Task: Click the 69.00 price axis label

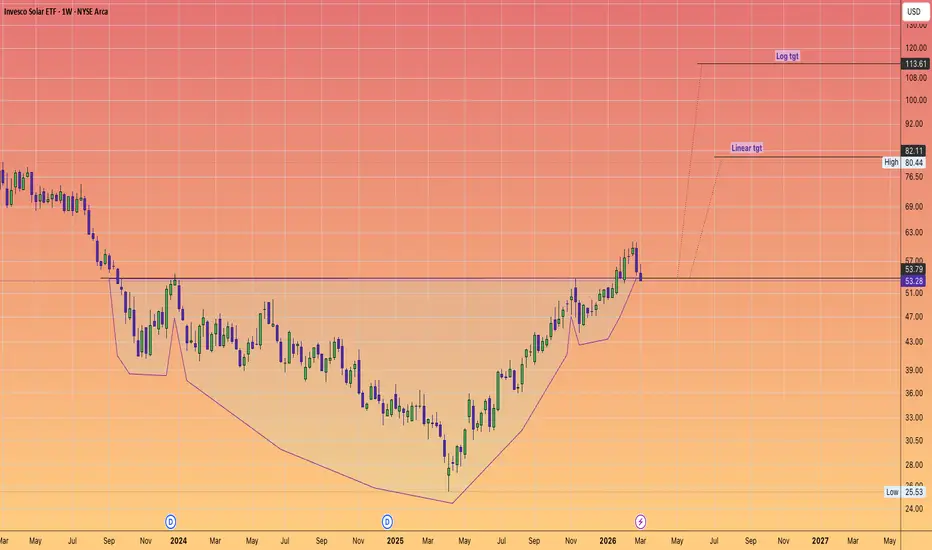Action: (x=914, y=207)
